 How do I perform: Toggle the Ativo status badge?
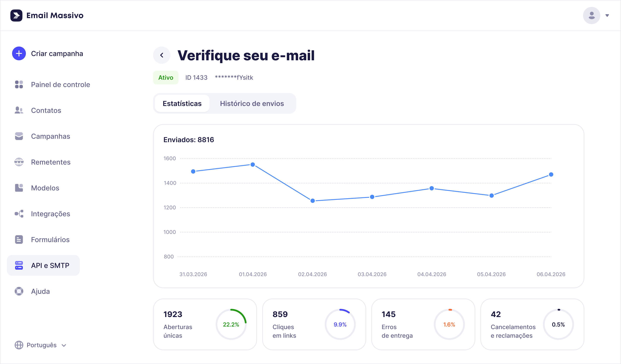(166, 77)
